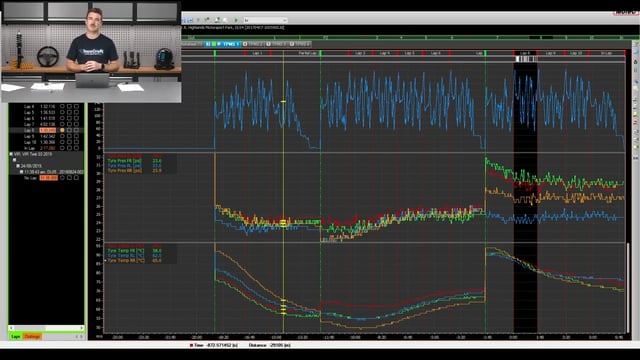Select Lap 6 segment in the lap bar
The width and height of the screenshot is (640, 360).
click(436, 53)
